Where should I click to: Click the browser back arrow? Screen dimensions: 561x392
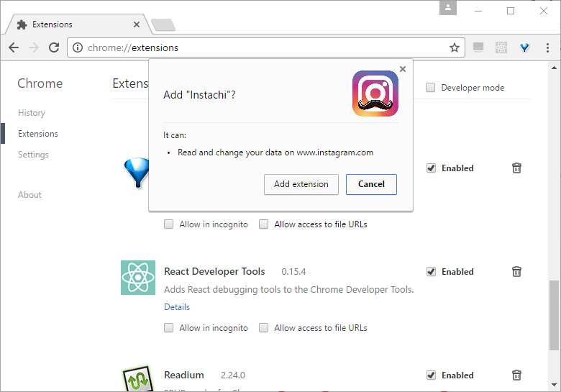click(14, 47)
